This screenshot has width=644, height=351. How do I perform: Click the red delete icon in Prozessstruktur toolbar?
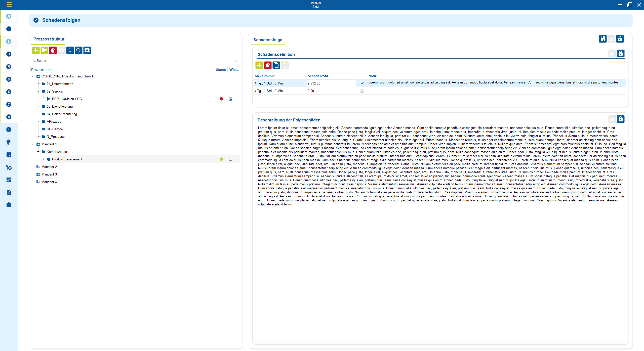[x=53, y=51]
